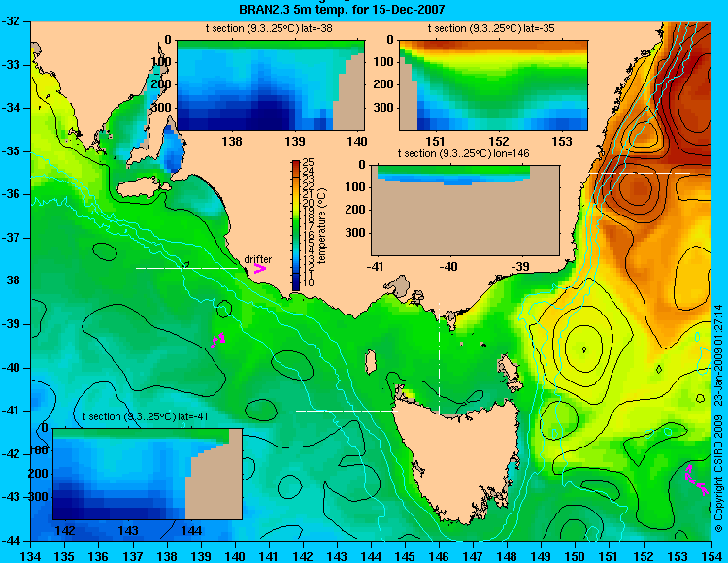The height and width of the screenshot is (563, 728).
Task: Open the lat=-38 temperature section inset plot
Action: pos(271,85)
